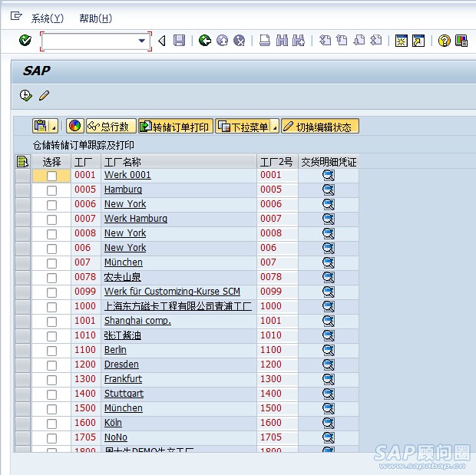Check the box for plant 1600 Köln
Screen dimensions: 476x475
click(x=51, y=424)
